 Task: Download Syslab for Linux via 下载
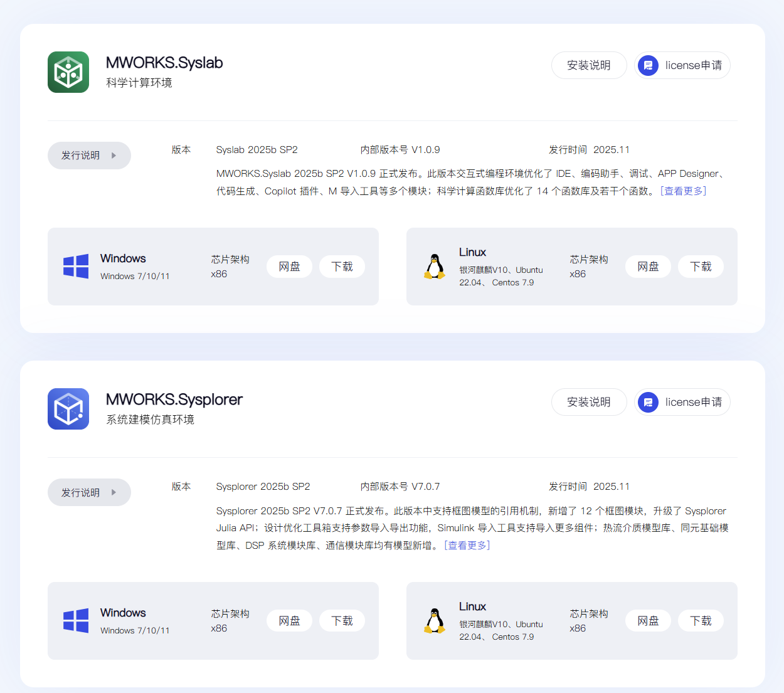click(701, 267)
